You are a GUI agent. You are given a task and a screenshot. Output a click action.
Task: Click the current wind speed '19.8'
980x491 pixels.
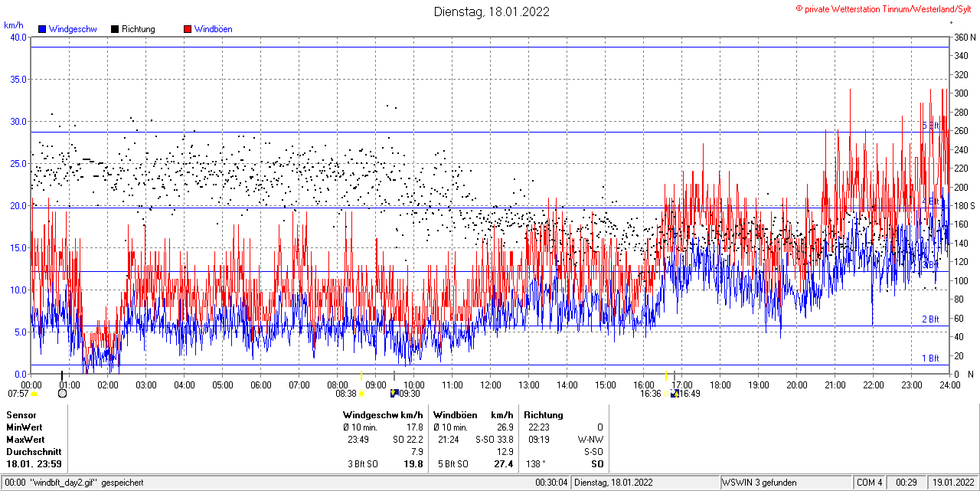pos(414,463)
